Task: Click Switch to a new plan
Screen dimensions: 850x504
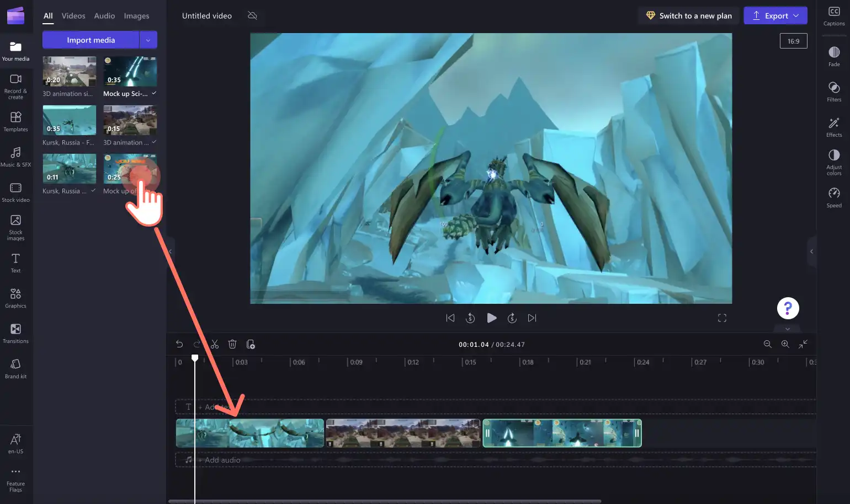Action: click(688, 15)
